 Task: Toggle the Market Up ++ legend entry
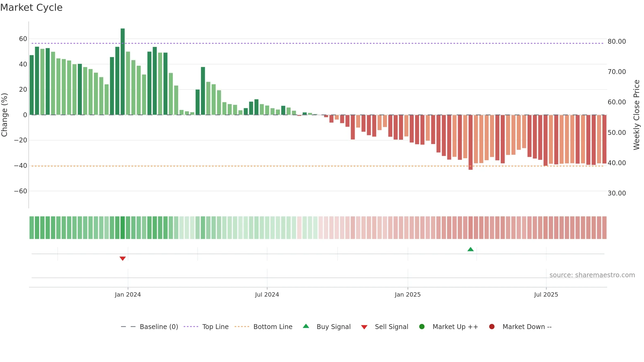[449, 327]
